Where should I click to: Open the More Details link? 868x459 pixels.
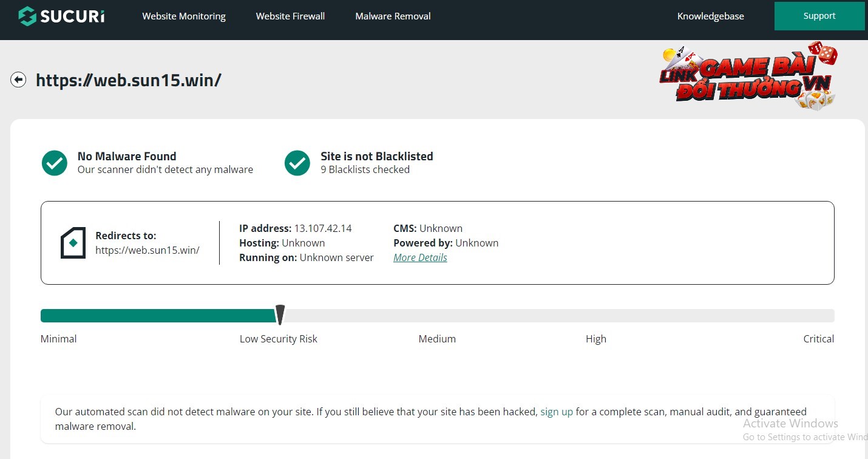[x=420, y=257]
